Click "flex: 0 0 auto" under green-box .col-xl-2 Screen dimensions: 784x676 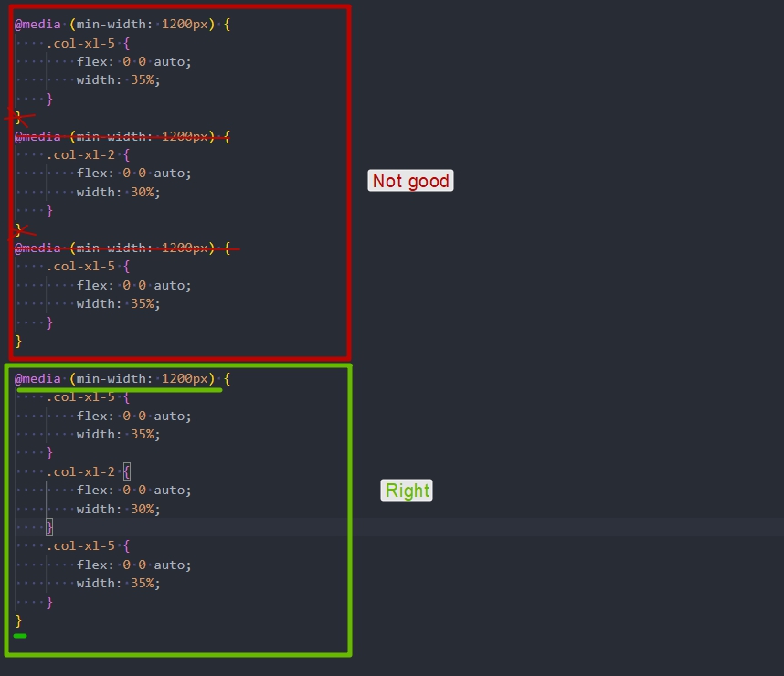(x=134, y=490)
